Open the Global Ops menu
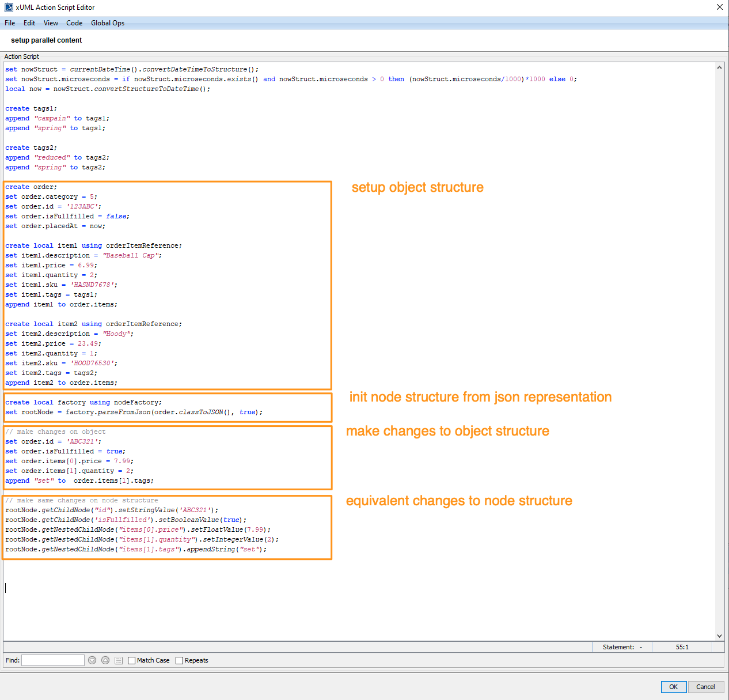This screenshot has height=700, width=729. tap(107, 23)
